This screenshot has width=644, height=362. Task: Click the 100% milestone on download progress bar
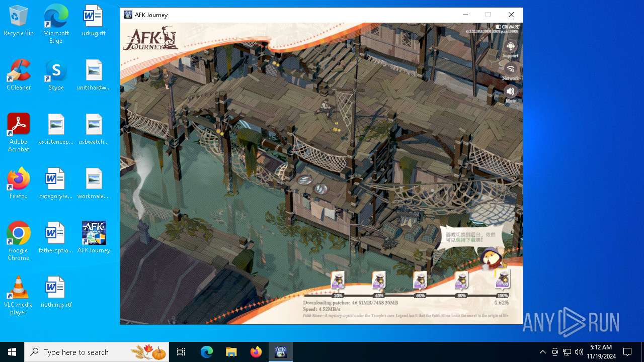coord(502,296)
